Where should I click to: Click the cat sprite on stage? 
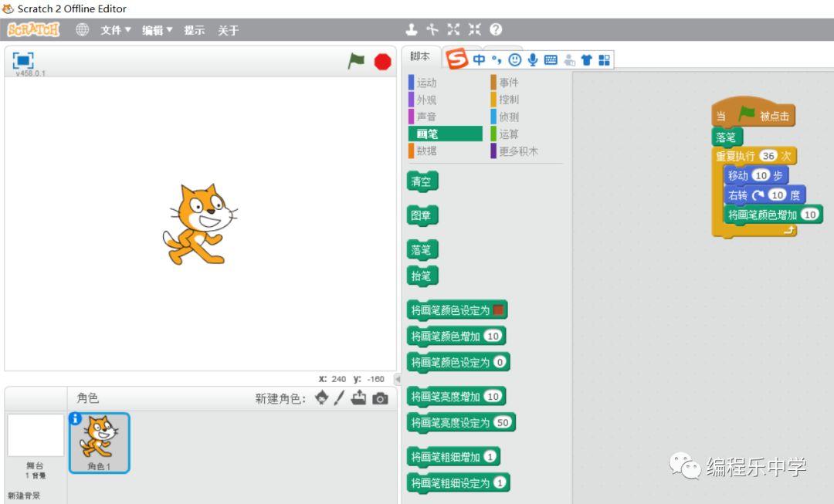(199, 225)
